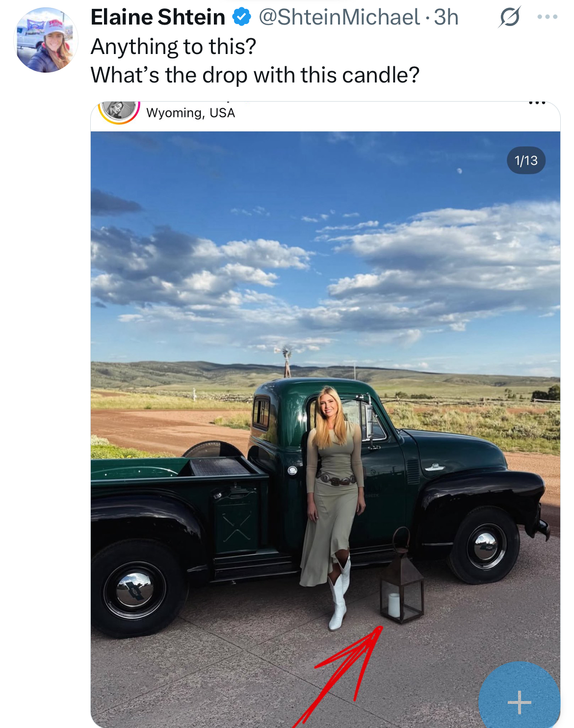Open the Grok slashed-circle icon
The width and height of the screenshot is (574, 728).
(x=510, y=17)
